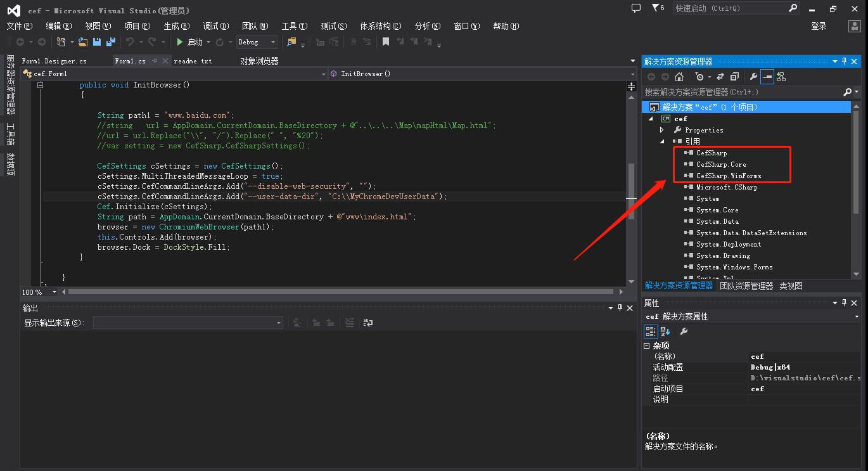This screenshot has height=471, width=868.
Task: Close the Form1.cs tab
Action: [166, 61]
